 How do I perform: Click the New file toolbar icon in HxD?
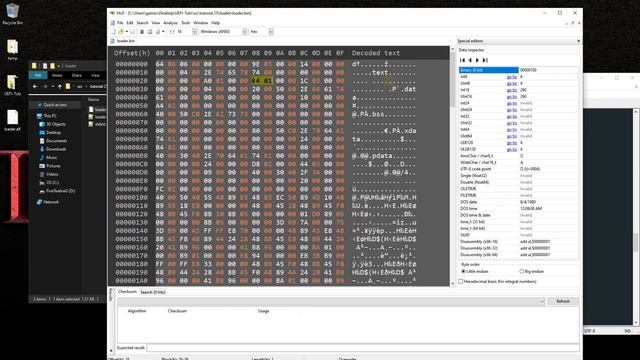point(113,31)
